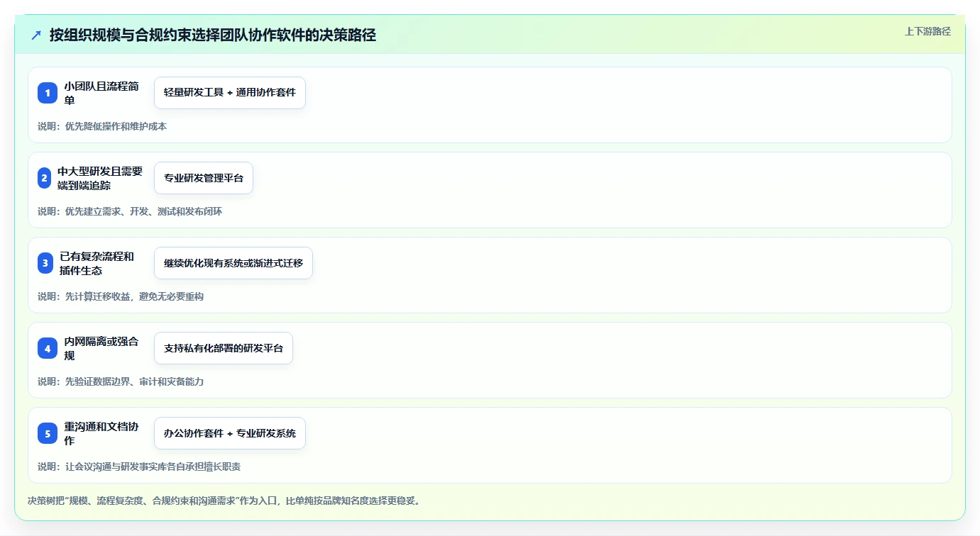Click the step 2 number badge

[x=45, y=178]
